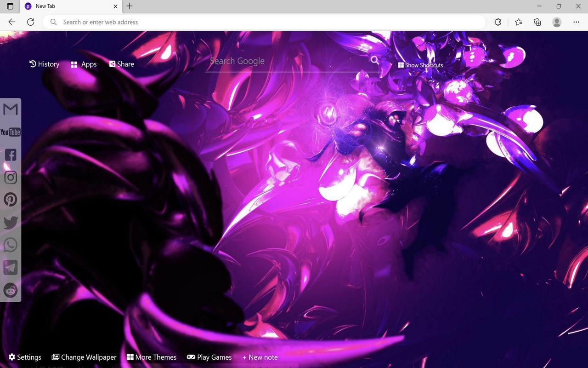Open Pinterest sidebar icon
The image size is (588, 368).
tap(10, 200)
